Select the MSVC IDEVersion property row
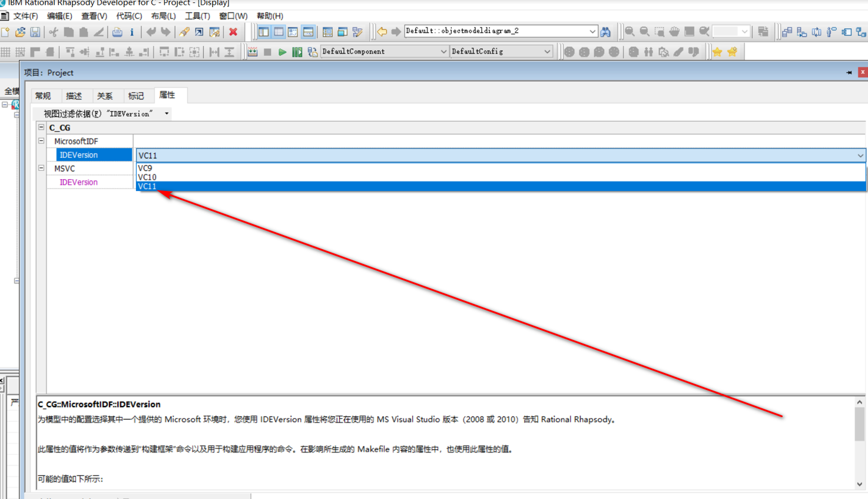The image size is (868, 499). (x=78, y=182)
